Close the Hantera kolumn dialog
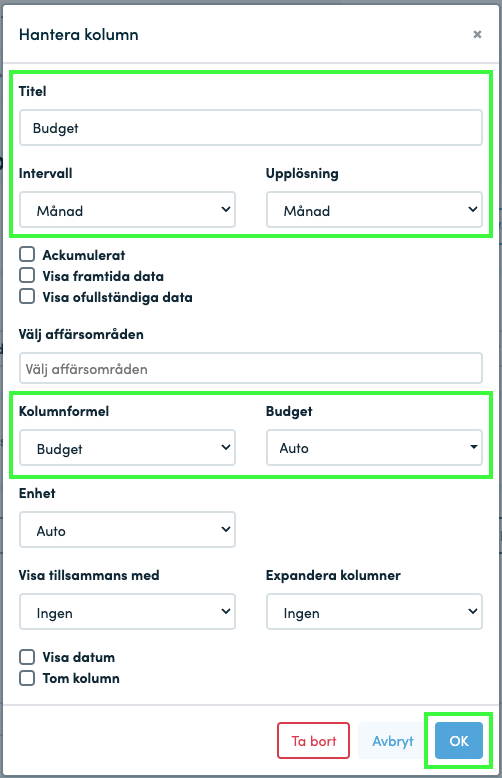 pos(477,34)
